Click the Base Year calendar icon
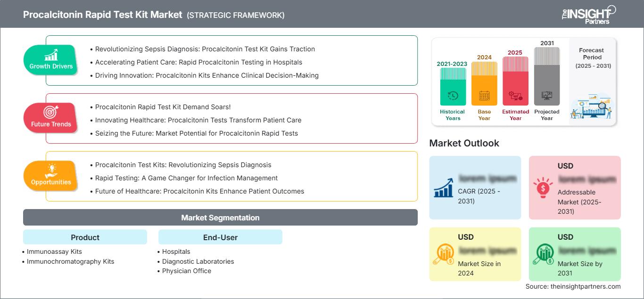Image resolution: width=644 pixels, height=299 pixels. [x=484, y=96]
